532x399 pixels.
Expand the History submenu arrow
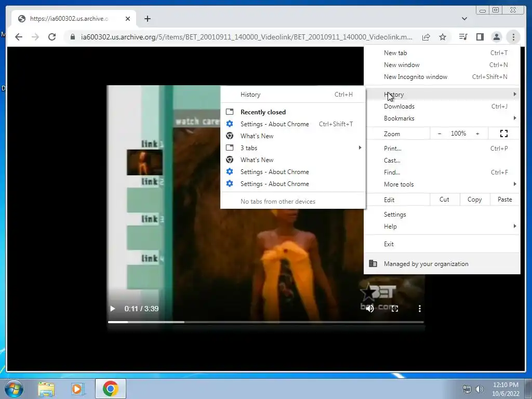pos(515,95)
